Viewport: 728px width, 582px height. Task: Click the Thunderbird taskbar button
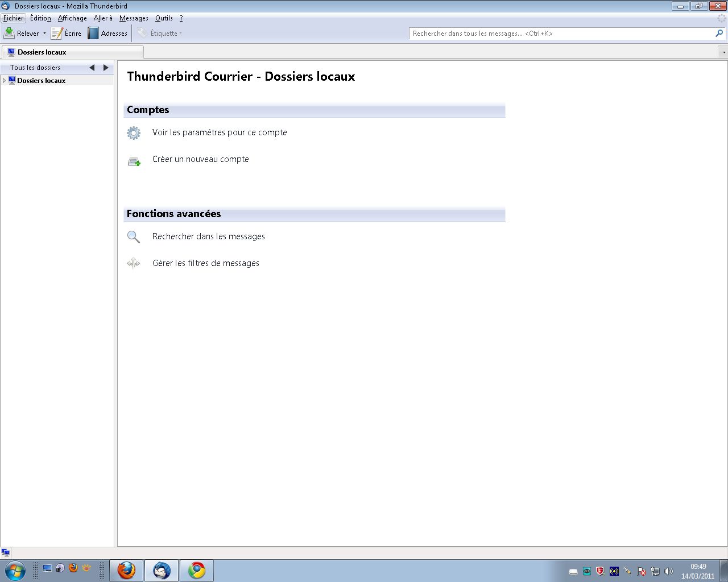click(x=162, y=571)
